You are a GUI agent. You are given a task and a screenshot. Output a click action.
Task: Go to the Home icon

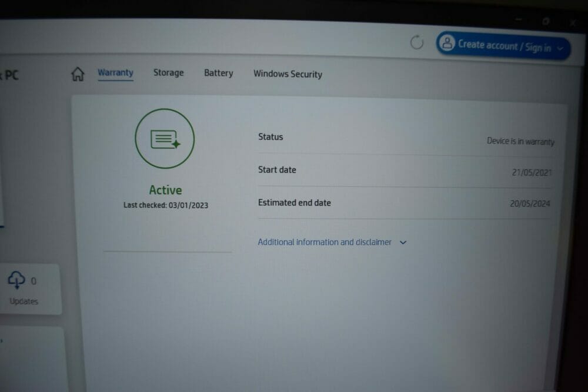78,74
